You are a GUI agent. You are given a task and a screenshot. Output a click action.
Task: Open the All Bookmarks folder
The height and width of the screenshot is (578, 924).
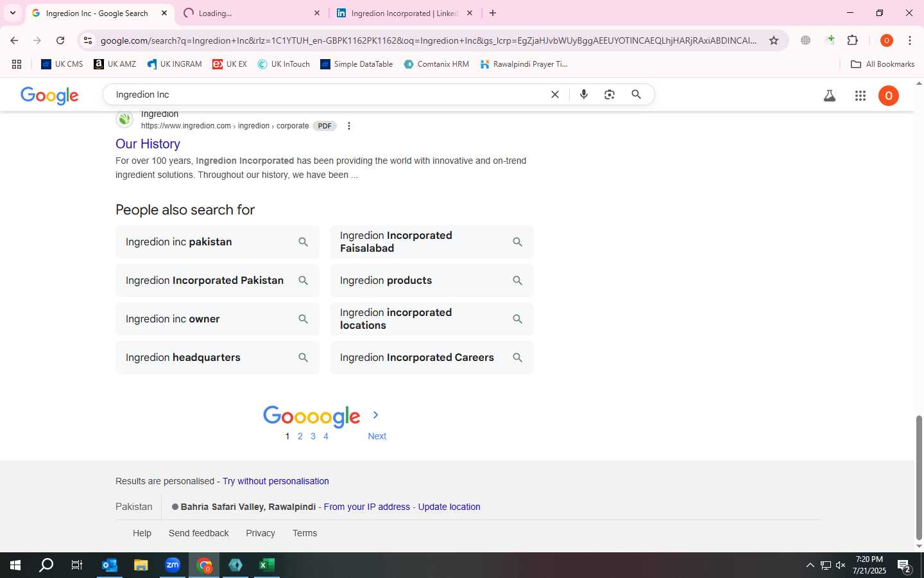tap(882, 64)
